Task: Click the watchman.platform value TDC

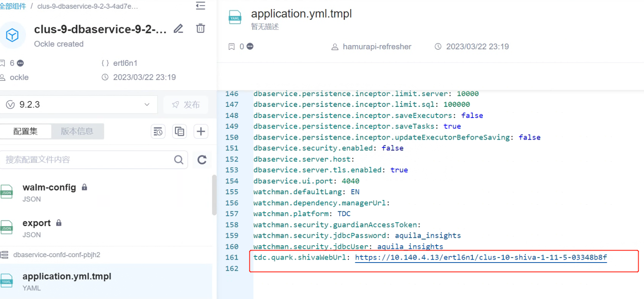Action: [x=344, y=214]
